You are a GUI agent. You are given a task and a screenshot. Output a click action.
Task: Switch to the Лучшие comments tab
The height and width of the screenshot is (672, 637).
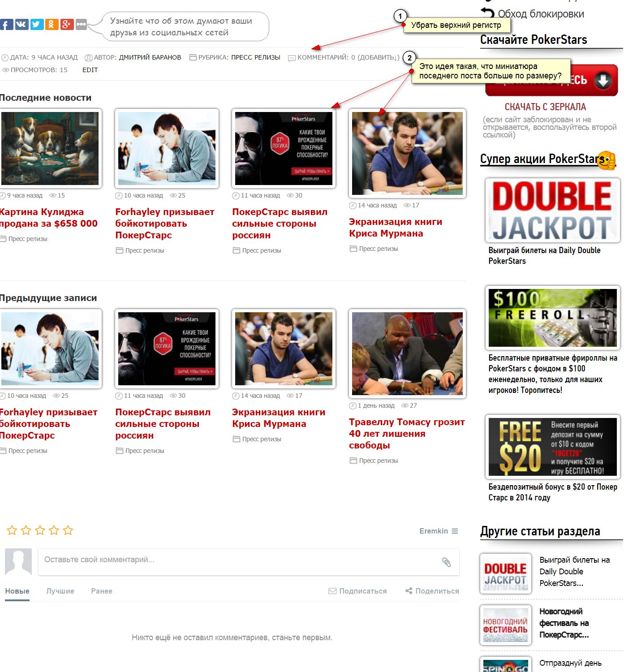[x=60, y=591]
